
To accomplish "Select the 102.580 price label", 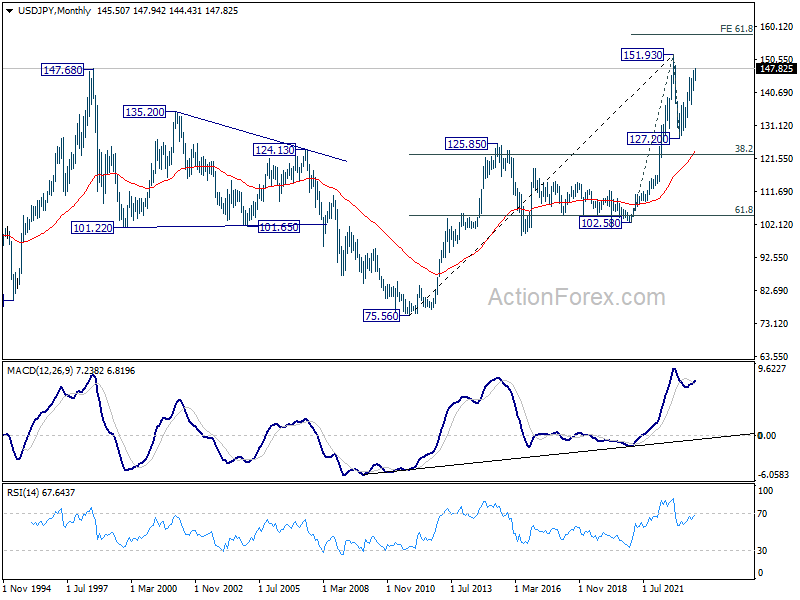I will click(601, 222).
